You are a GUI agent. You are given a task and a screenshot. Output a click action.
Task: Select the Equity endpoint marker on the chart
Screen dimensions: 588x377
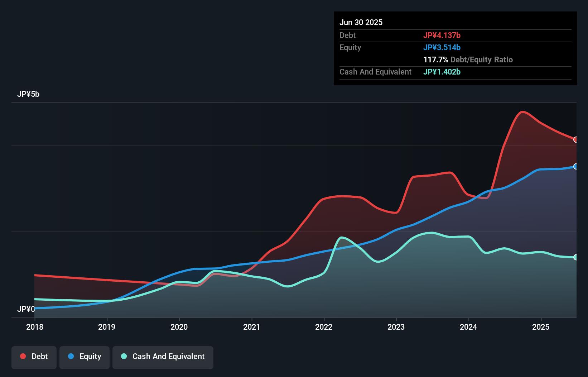(575, 167)
